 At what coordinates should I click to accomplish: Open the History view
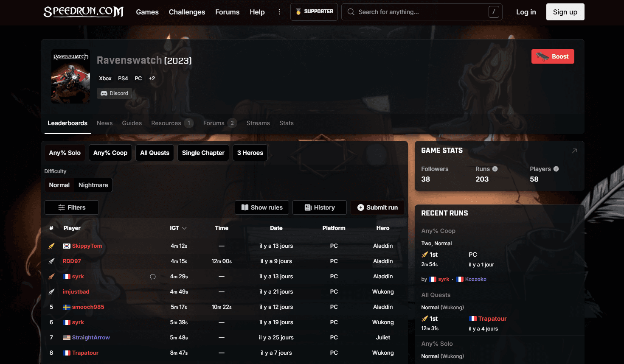tap(320, 207)
